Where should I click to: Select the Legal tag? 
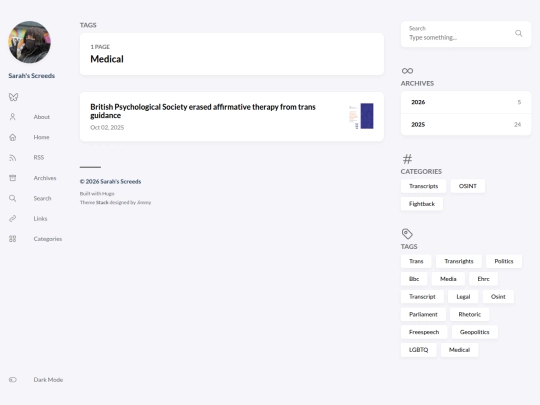(463, 297)
